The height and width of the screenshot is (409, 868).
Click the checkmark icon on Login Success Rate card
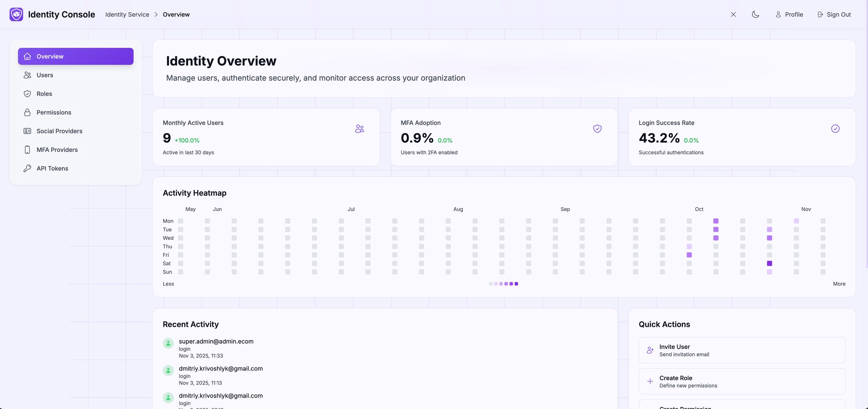point(835,128)
